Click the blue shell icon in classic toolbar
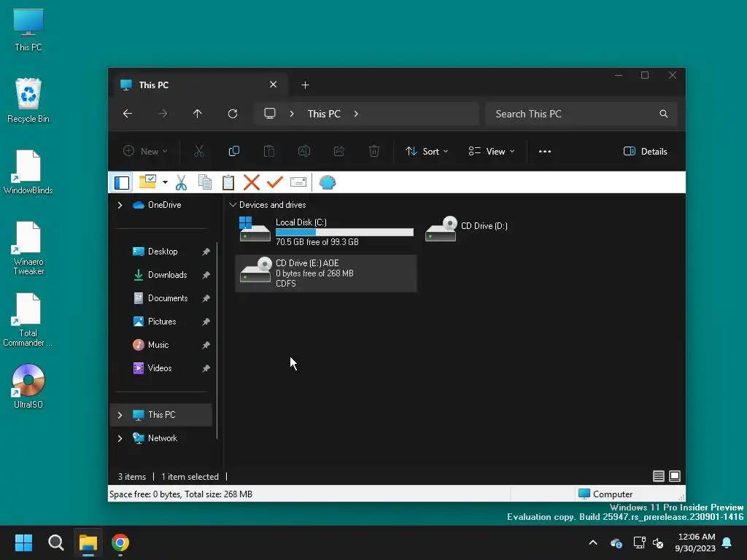This screenshot has width=747, height=560. (x=328, y=182)
